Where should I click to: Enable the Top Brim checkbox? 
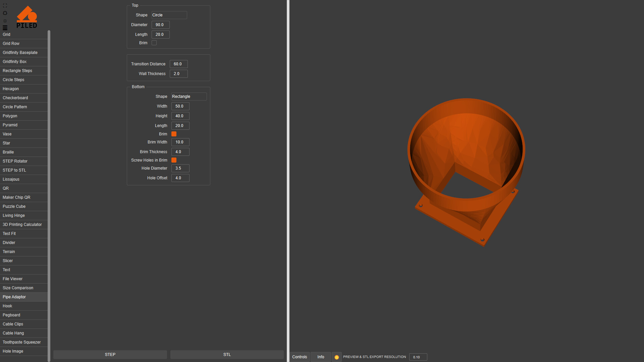[x=154, y=43]
